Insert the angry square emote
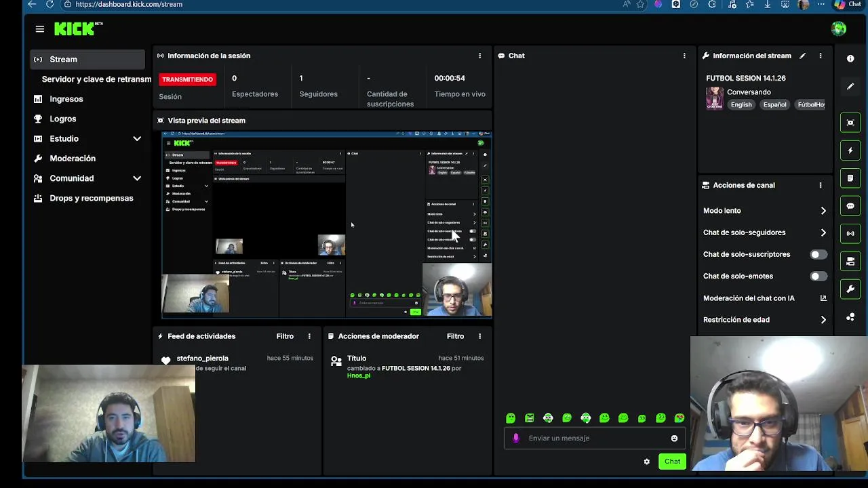Viewport: 868px width, 488px height. pos(530,418)
